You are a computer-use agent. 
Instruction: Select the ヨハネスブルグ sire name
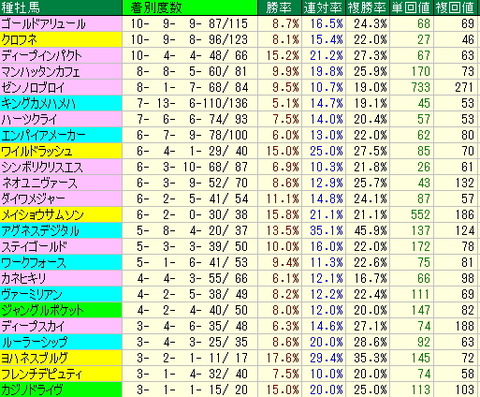35,358
